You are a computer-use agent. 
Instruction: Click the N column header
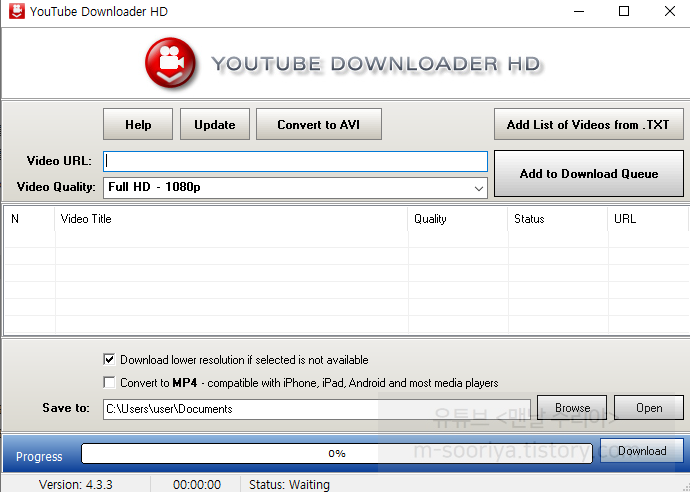pyautogui.click(x=29, y=219)
